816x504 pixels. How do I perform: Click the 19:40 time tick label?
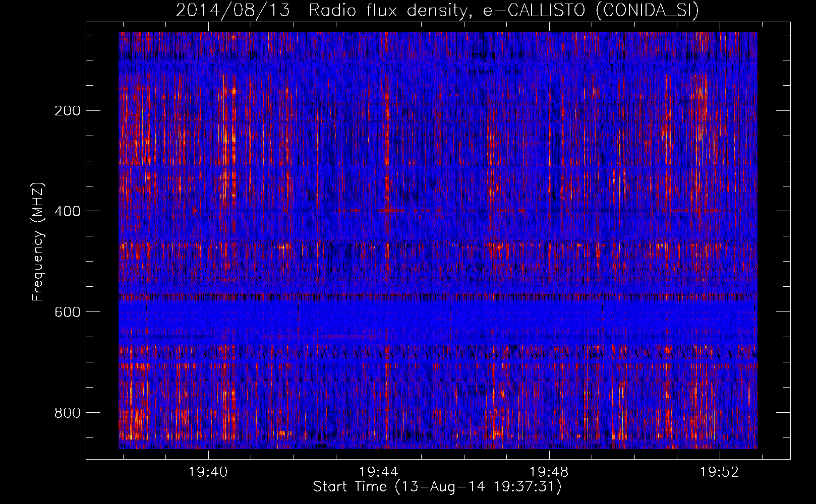tap(208, 472)
